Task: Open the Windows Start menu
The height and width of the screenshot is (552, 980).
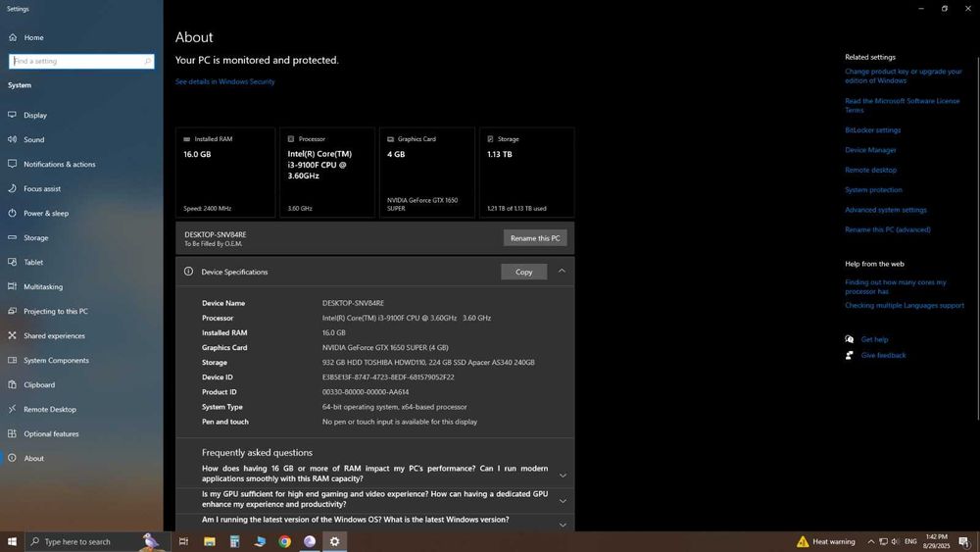Action: [x=12, y=541]
